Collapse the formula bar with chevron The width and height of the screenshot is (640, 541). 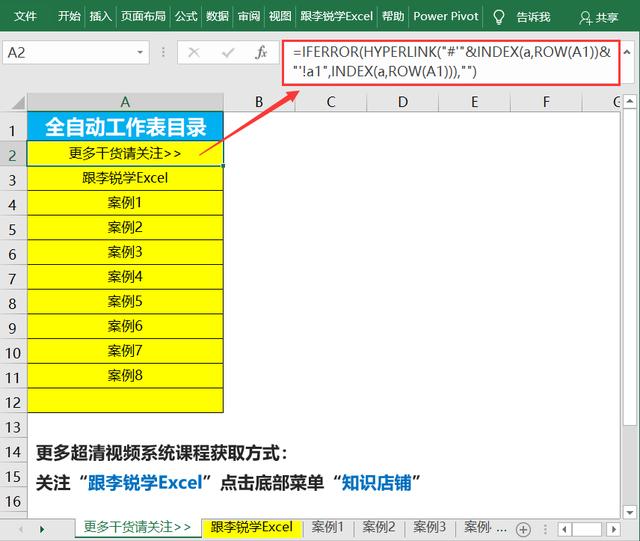point(627,52)
